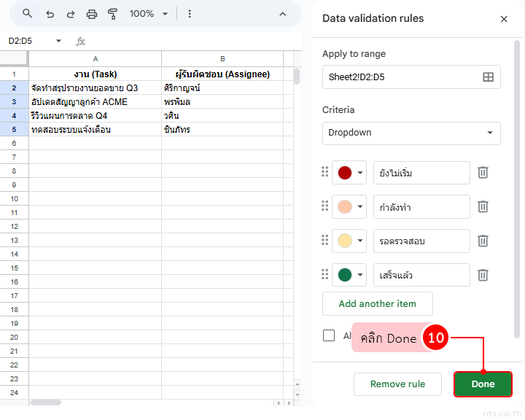Select the paint format tool
Screen dimensions: 525x420
coord(112,14)
